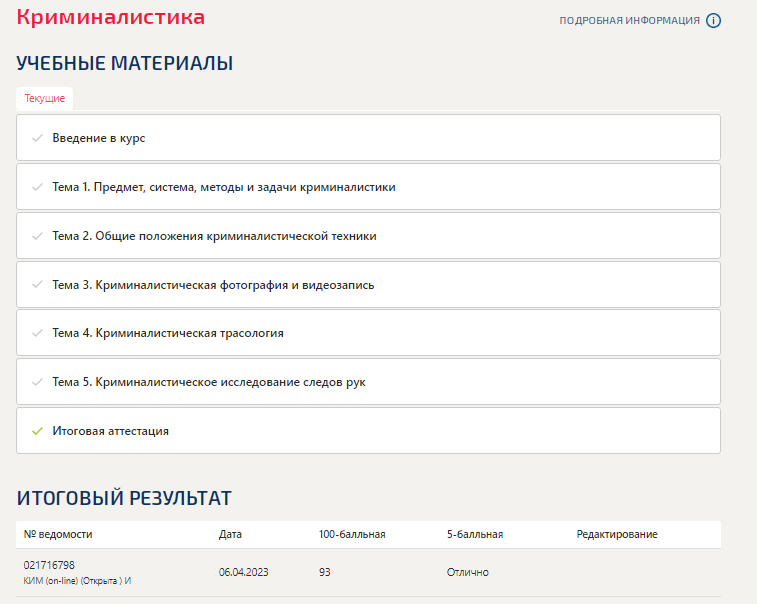
Task: Open Тема 3 Криминалистическая фотография и видеозапись
Action: [213, 285]
